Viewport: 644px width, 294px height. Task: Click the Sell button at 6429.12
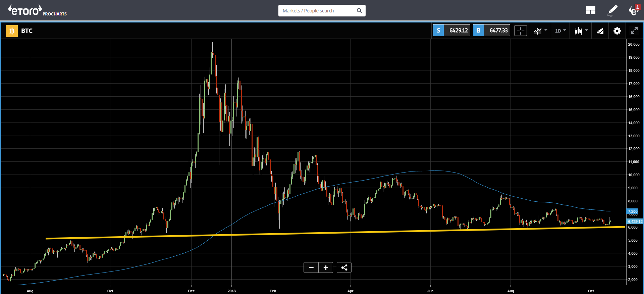(x=451, y=31)
